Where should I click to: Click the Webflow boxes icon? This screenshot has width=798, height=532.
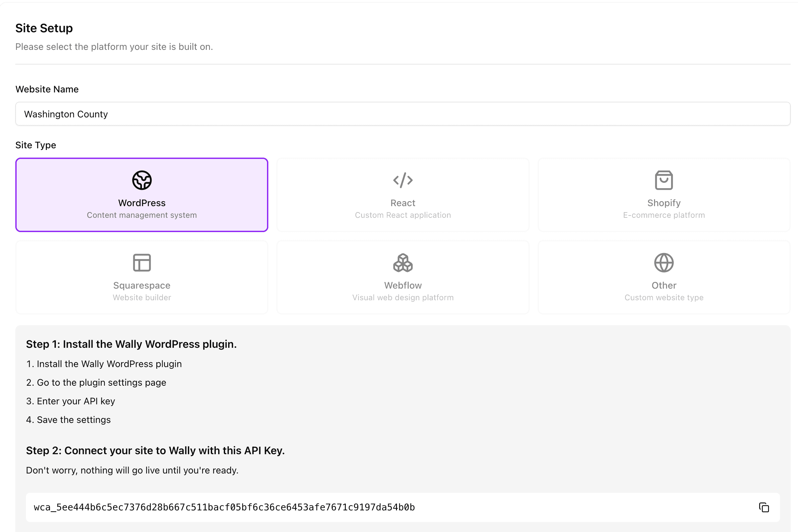(x=403, y=263)
